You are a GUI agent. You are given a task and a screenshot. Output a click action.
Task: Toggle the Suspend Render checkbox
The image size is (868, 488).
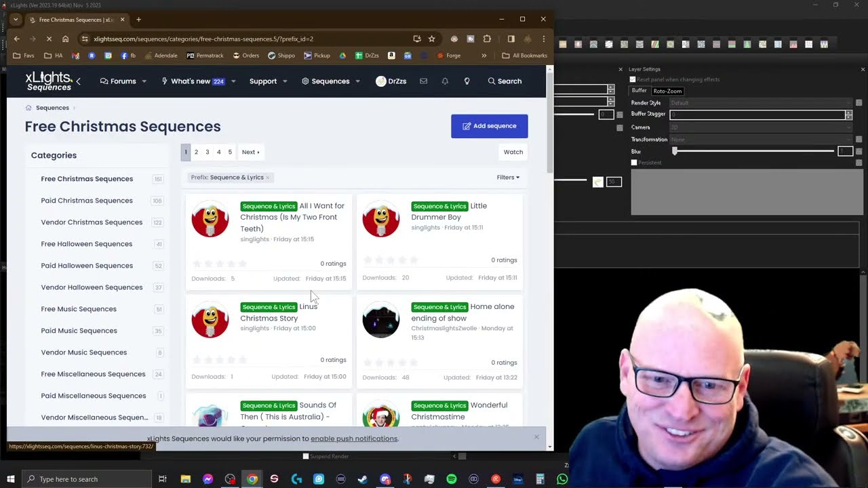click(x=306, y=456)
